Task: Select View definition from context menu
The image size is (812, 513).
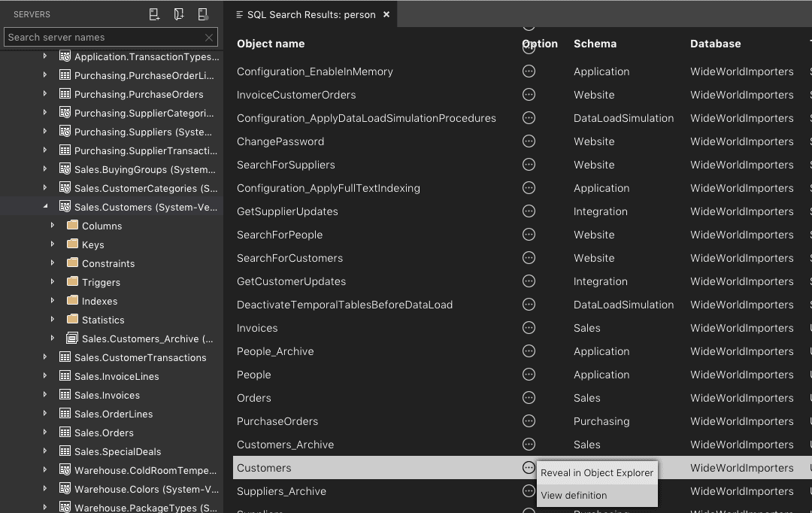Action: click(x=574, y=496)
